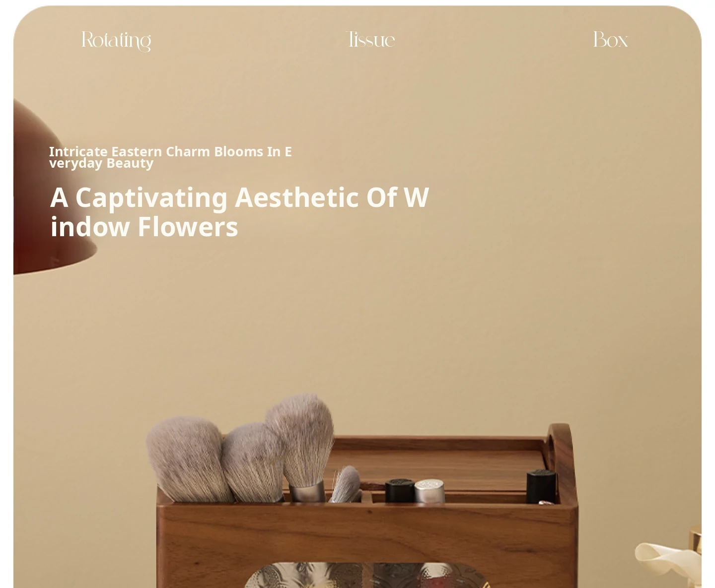Select the small angled brush

point(346,483)
